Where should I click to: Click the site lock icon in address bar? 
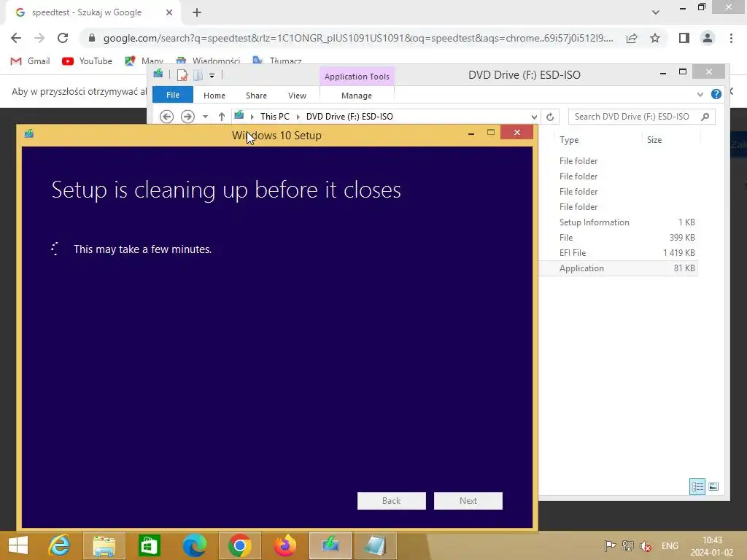(92, 38)
